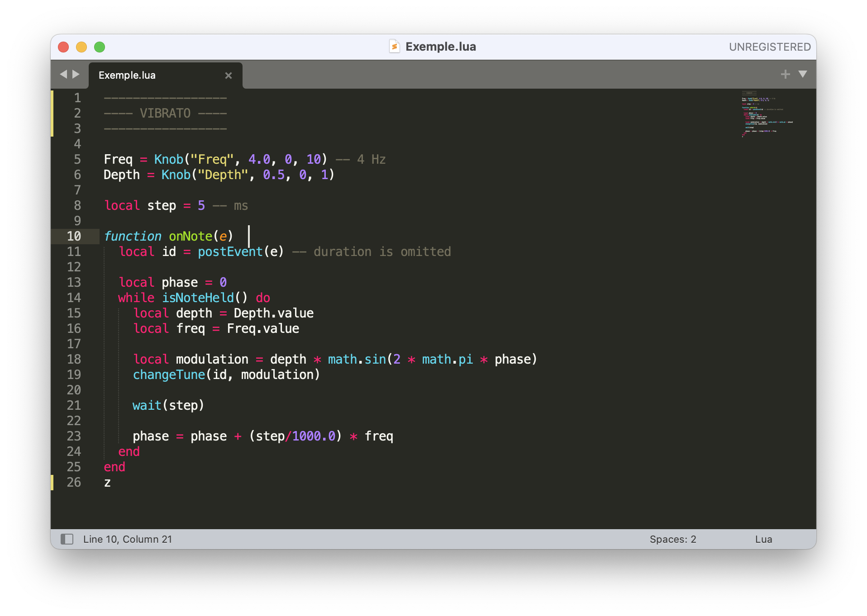The width and height of the screenshot is (867, 616).
Task: Click line number 5 in gutter
Action: tap(77, 159)
